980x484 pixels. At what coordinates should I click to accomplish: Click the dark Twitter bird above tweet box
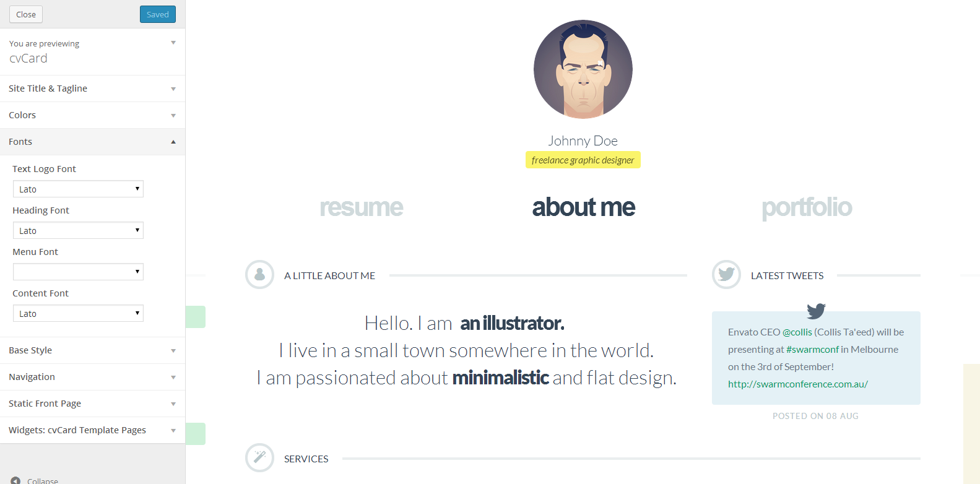[816, 311]
